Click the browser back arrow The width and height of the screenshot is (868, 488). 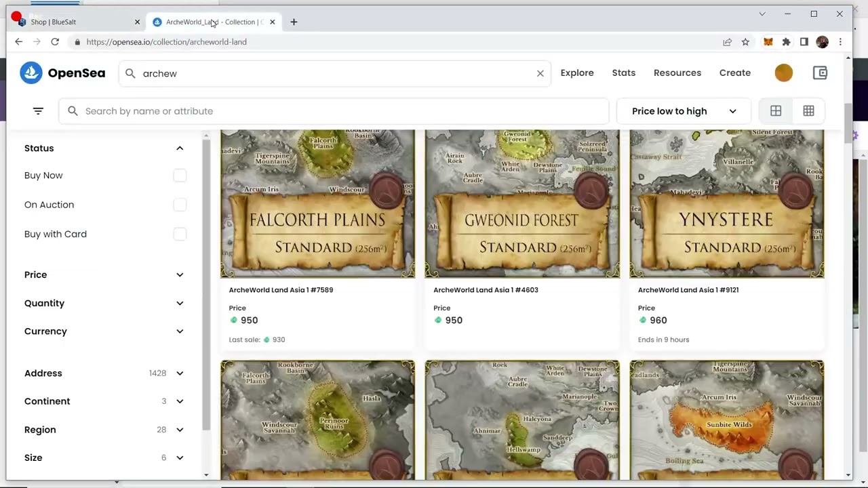(x=18, y=42)
